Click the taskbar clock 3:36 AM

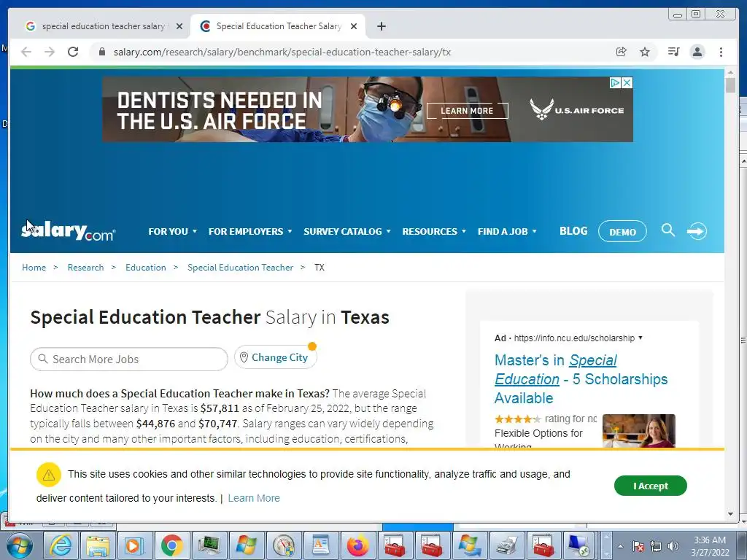click(710, 546)
